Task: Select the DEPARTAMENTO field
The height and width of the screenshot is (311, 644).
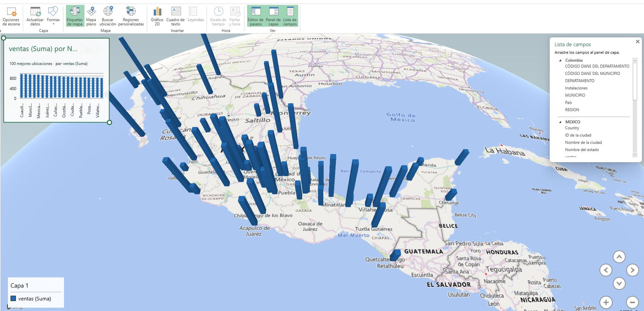Action: click(579, 81)
